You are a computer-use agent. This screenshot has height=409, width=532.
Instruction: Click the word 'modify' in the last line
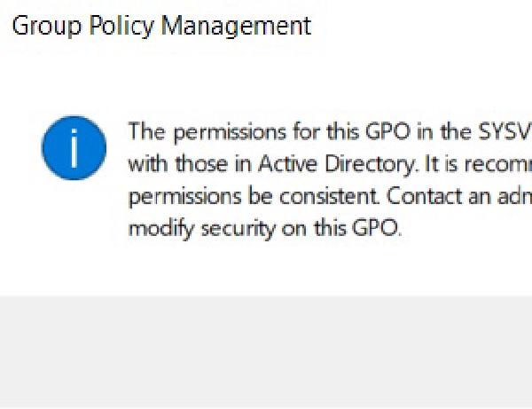153,228
